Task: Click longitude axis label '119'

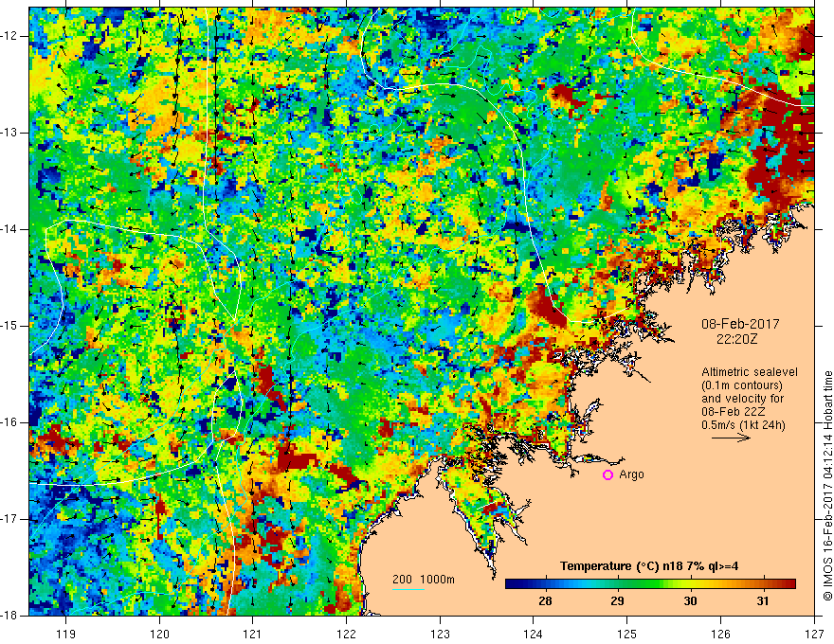Action: click(66, 634)
